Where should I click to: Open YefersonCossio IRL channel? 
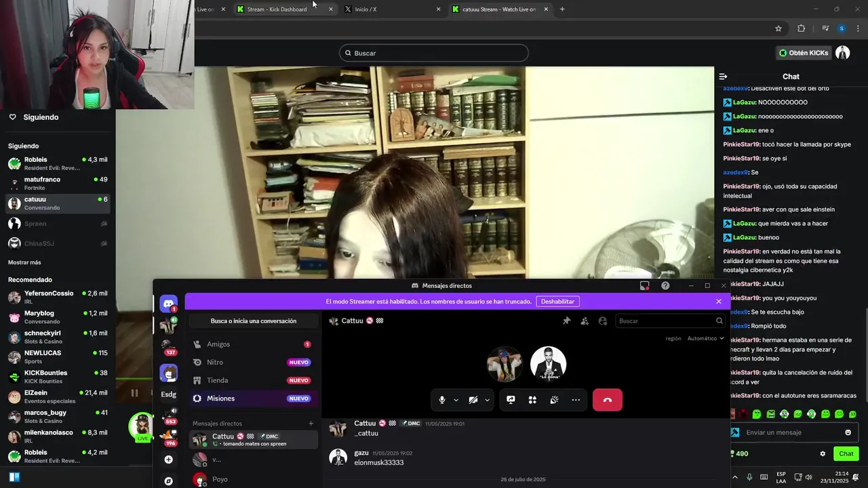[58, 297]
